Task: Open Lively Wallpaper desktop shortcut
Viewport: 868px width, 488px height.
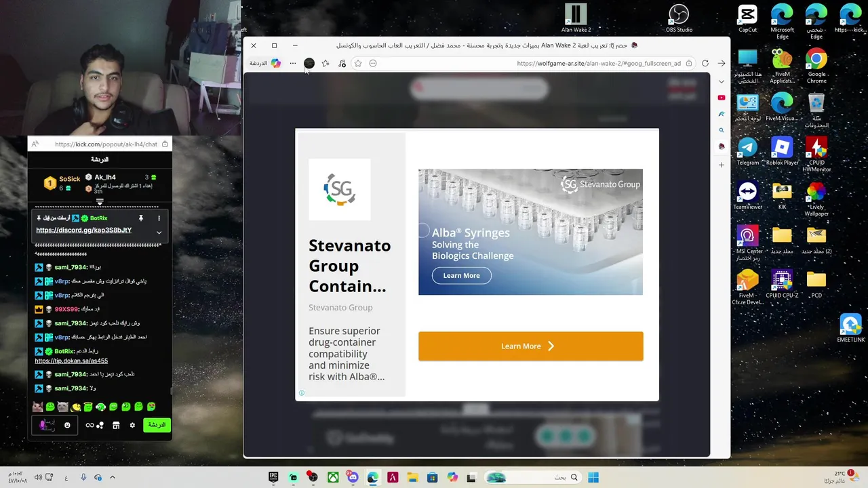Action: pos(816,199)
